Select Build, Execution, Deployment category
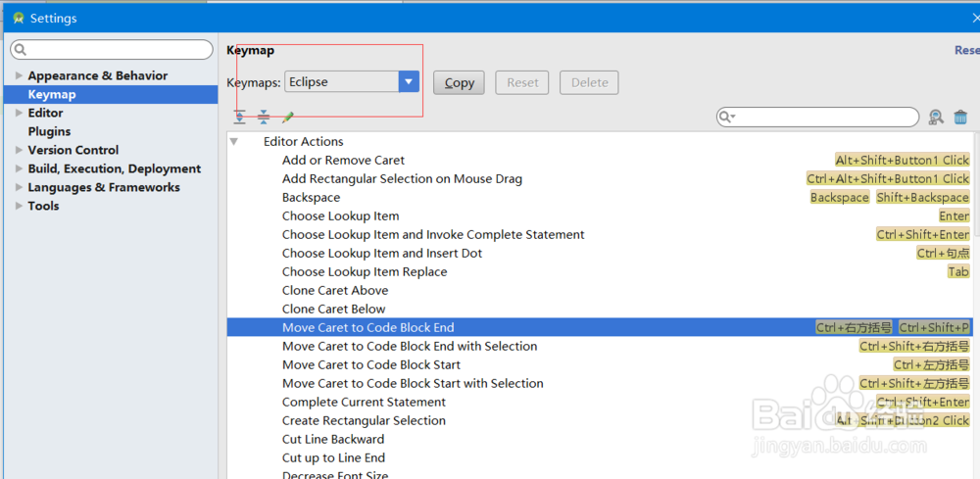Screen dimensions: 980x479 [114, 168]
